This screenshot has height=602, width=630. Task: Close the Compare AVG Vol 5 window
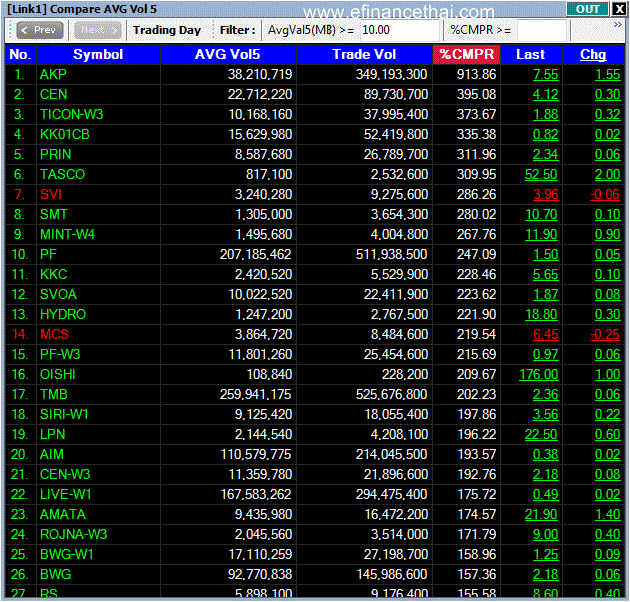tap(618, 9)
